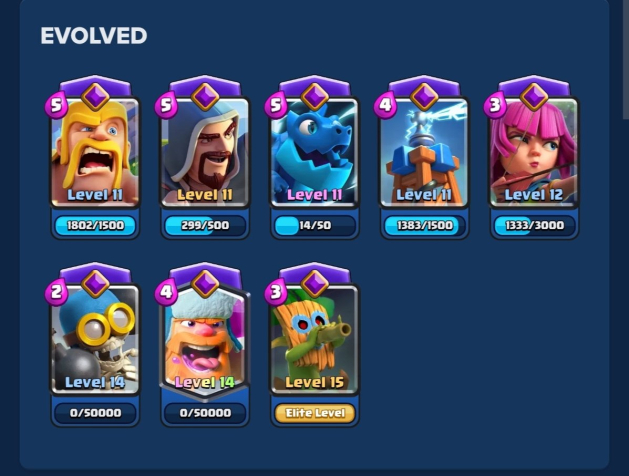Click the purple evolution gem above Lumberjack

[x=205, y=284]
